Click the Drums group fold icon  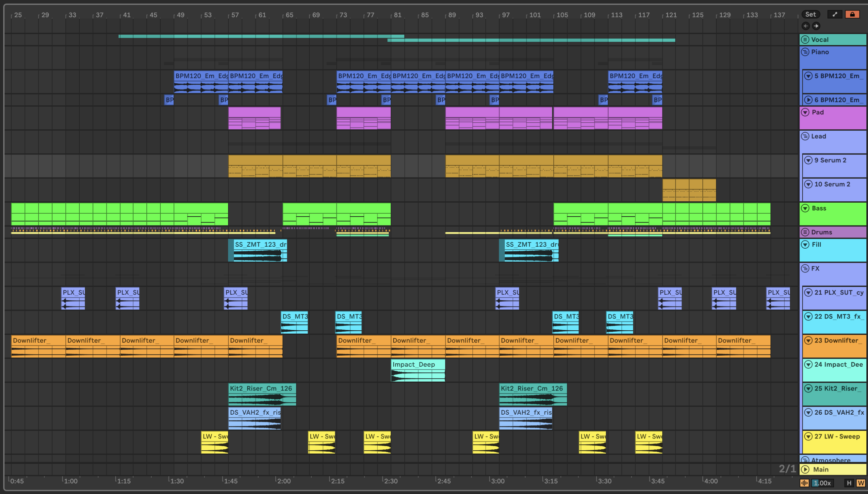805,232
